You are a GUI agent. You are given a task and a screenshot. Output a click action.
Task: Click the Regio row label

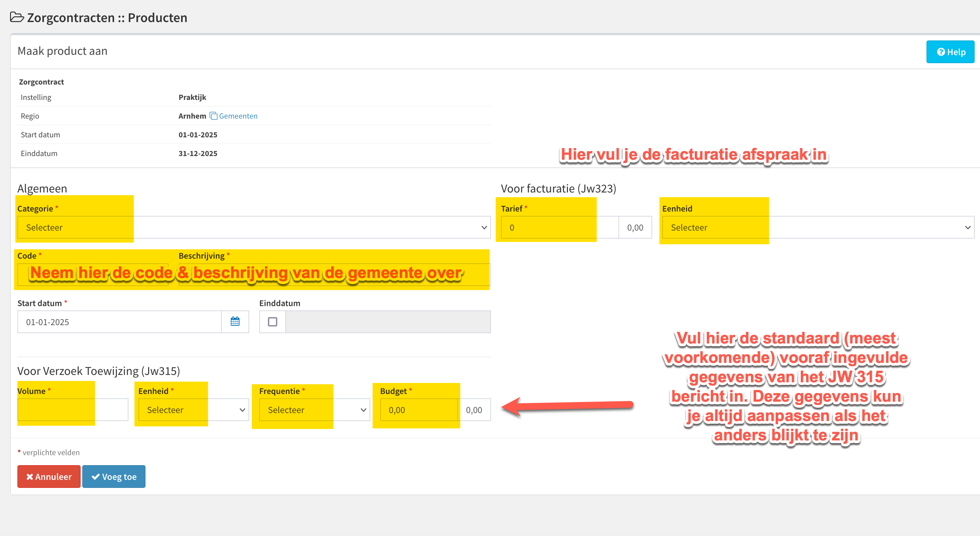(x=30, y=116)
